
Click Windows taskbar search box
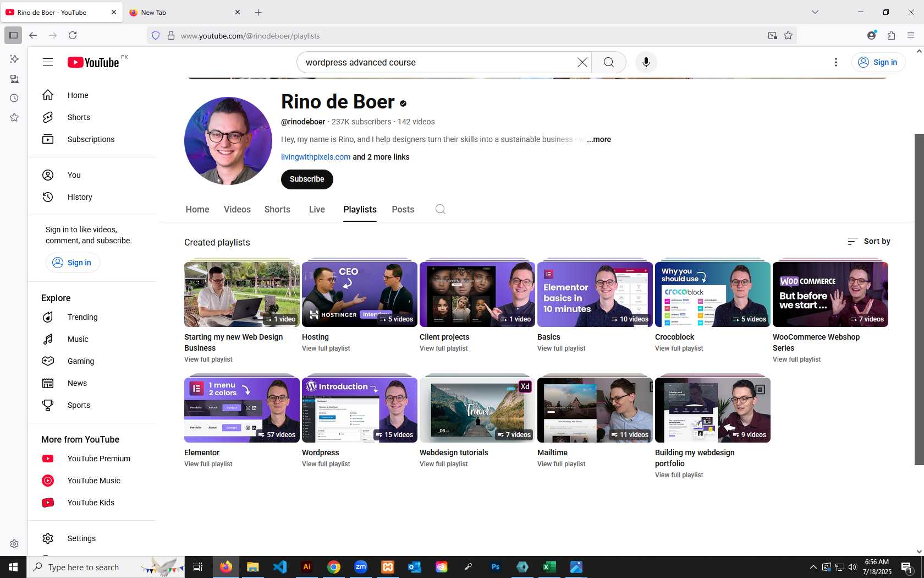tap(106, 567)
